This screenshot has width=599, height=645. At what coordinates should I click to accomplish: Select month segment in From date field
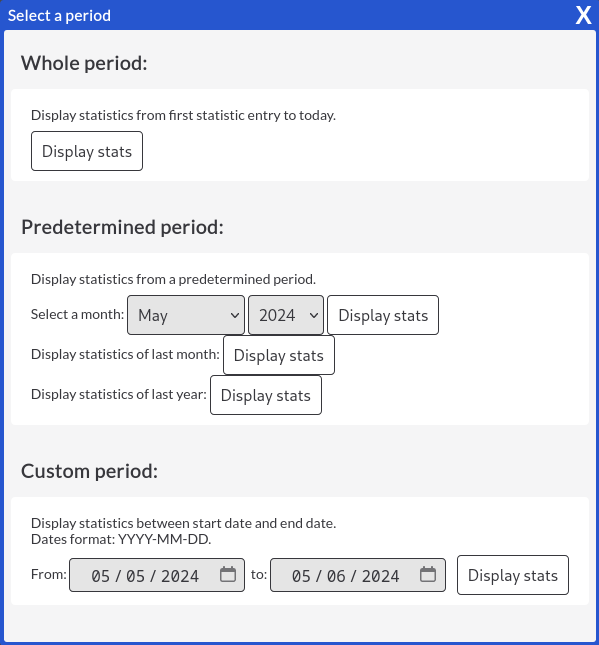click(x=100, y=576)
